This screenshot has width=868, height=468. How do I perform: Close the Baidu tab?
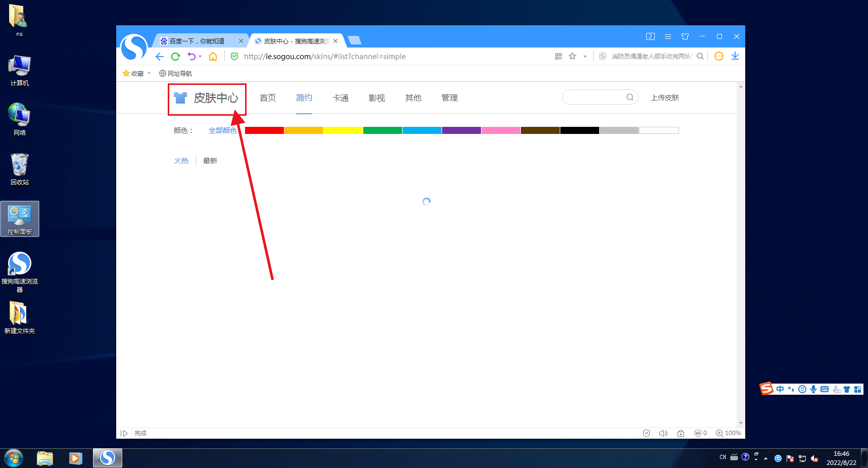click(241, 41)
